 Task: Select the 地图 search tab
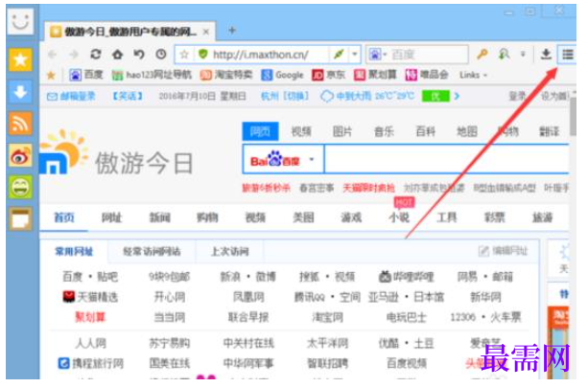click(467, 131)
